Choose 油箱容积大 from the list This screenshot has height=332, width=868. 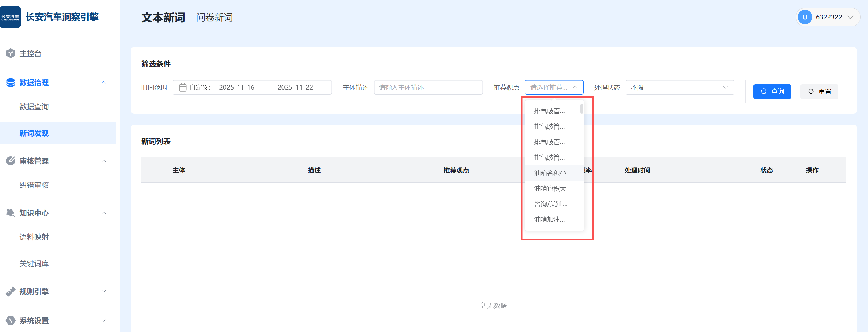[x=550, y=188]
